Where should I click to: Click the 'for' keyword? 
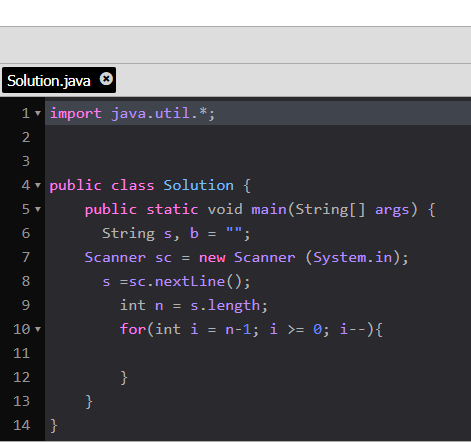coord(133,329)
